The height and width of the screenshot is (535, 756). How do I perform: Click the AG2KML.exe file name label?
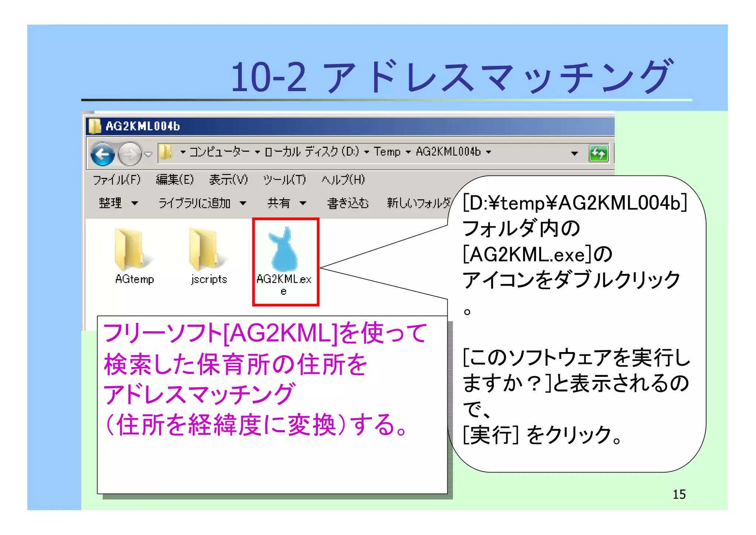click(284, 284)
